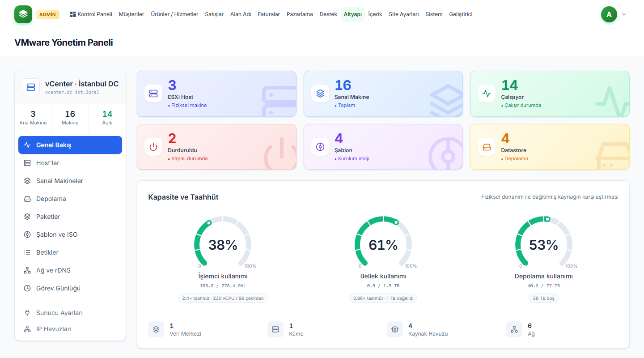The width and height of the screenshot is (644, 358).
Task: Click the Datastore drive icon
Action: pyautogui.click(x=487, y=147)
